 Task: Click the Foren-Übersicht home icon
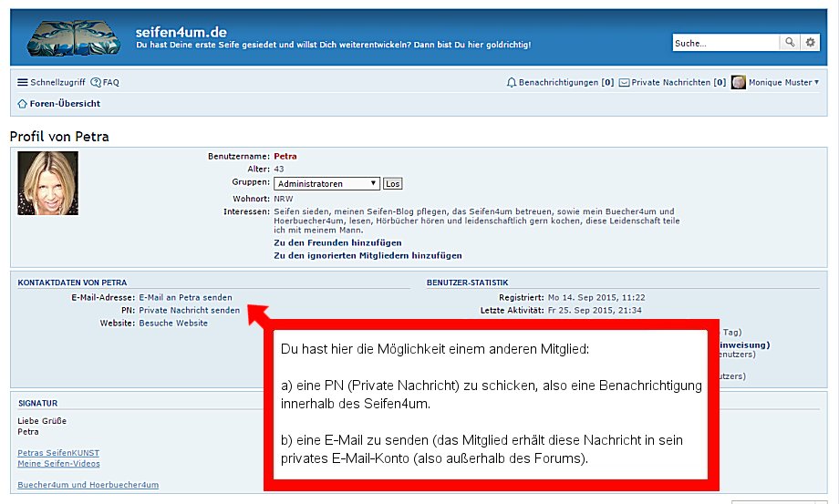[23, 104]
